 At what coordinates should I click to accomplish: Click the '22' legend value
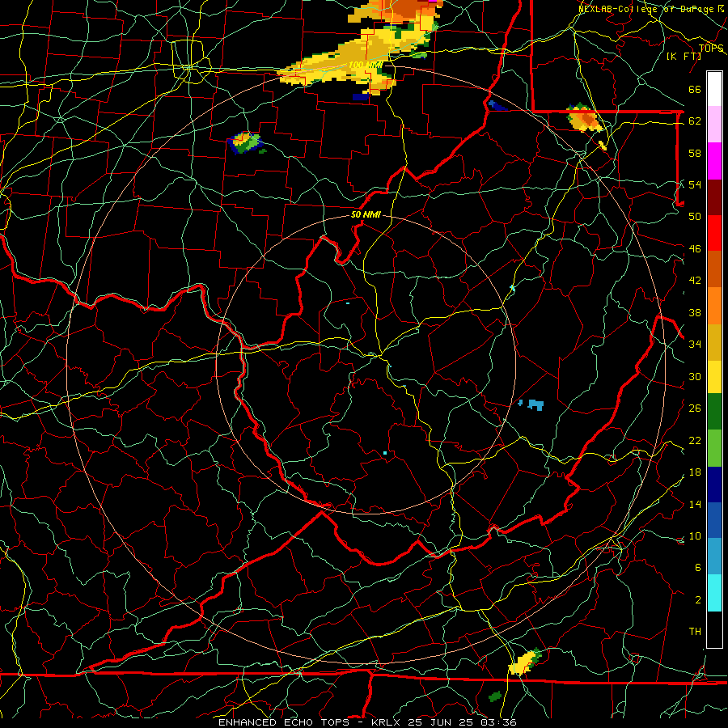point(695,440)
